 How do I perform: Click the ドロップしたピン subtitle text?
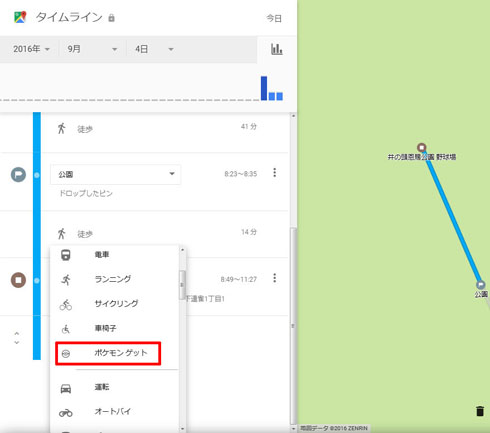[86, 193]
